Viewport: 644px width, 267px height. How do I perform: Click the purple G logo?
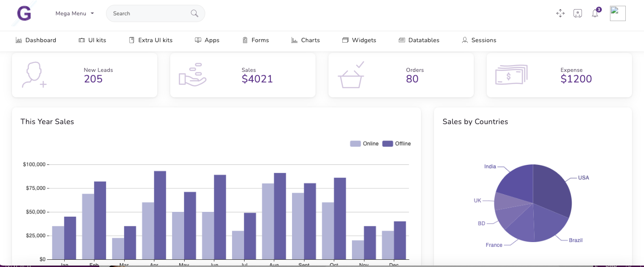[24, 13]
